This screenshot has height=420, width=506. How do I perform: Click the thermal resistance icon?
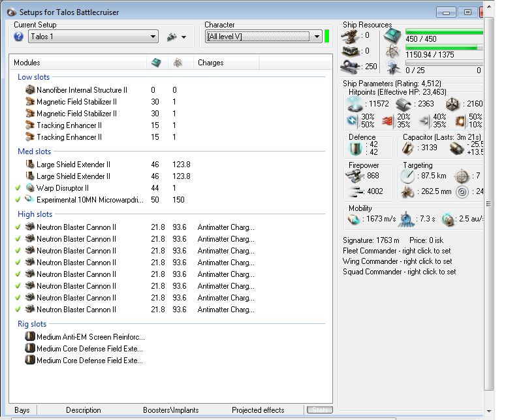[x=388, y=121]
